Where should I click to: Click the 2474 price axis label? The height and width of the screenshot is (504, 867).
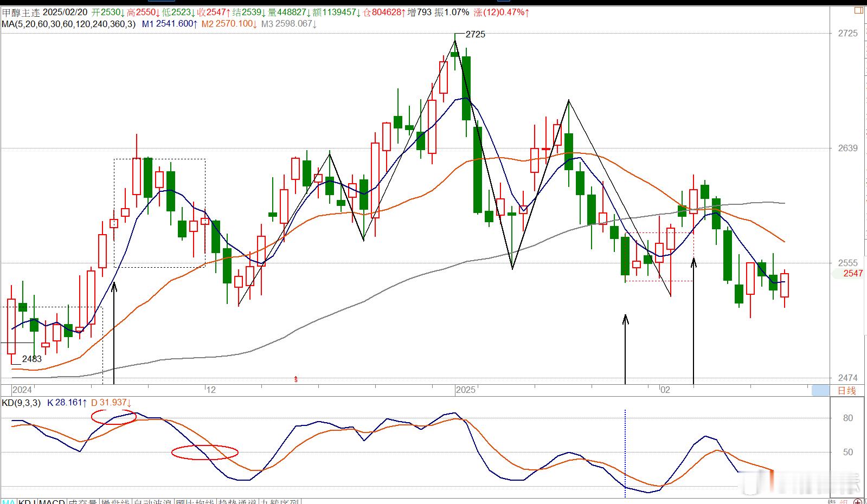click(848, 378)
